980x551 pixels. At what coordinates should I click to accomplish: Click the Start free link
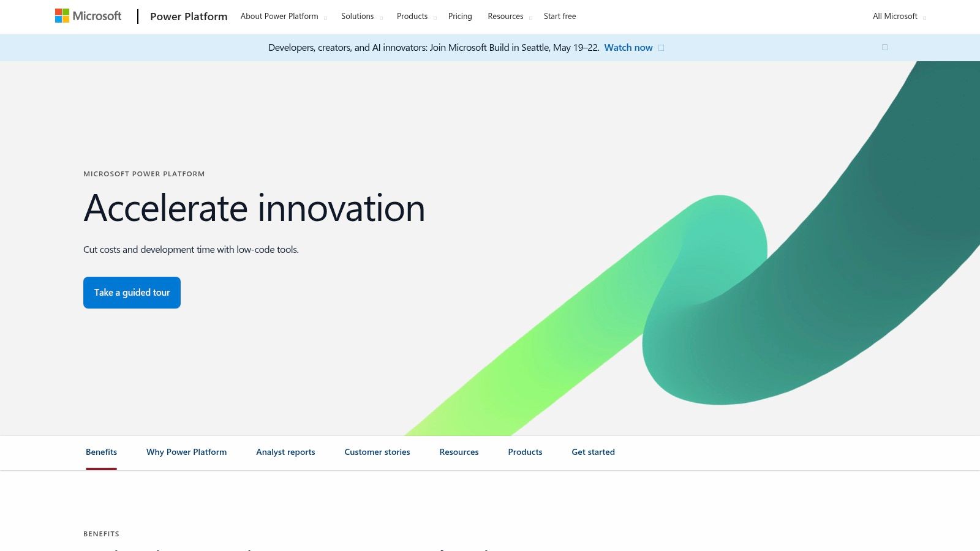coord(560,17)
